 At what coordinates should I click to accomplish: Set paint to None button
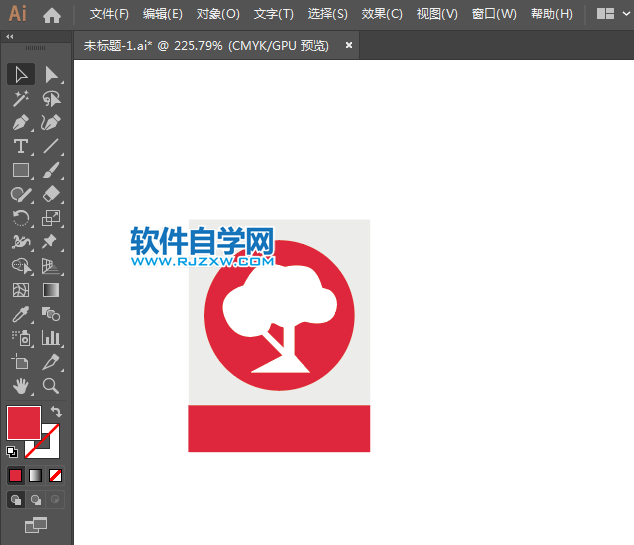[x=55, y=475]
